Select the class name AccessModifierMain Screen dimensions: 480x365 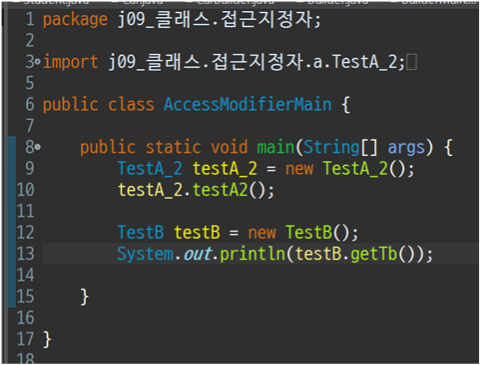(x=248, y=104)
